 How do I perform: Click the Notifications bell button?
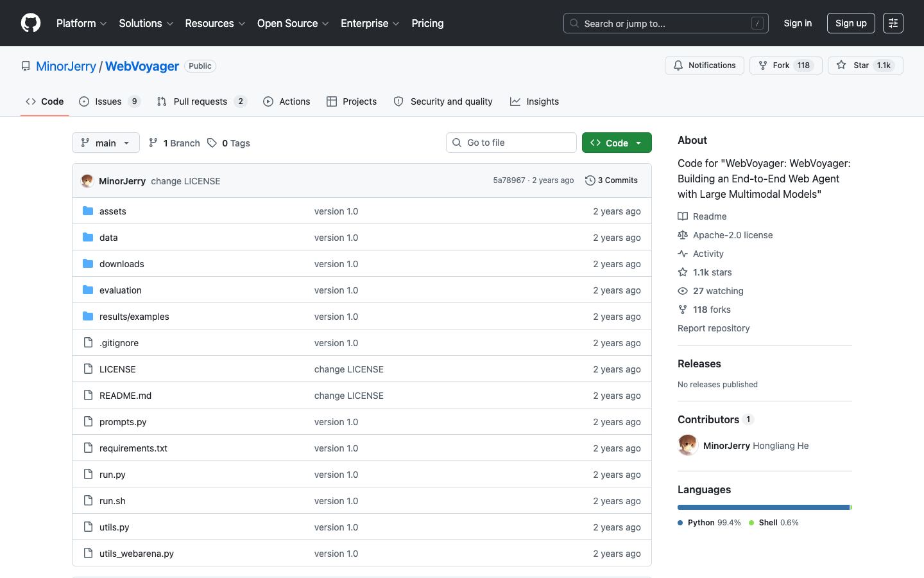coord(705,66)
